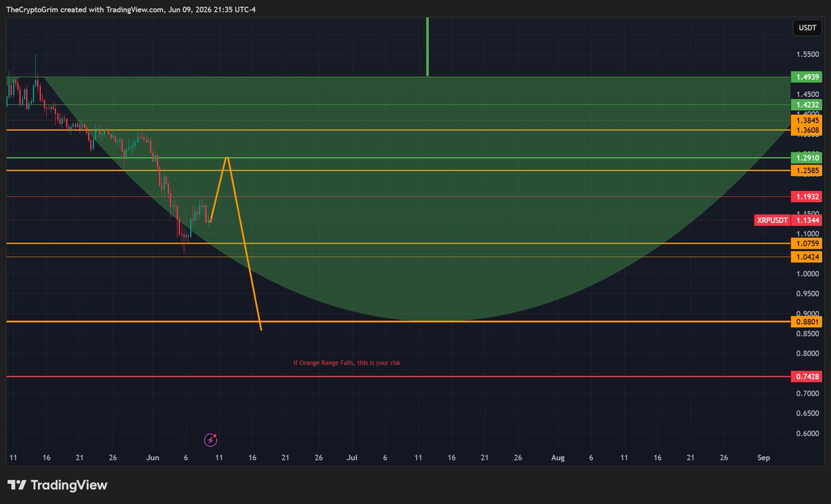831x504 pixels.
Task: Click the 1.0759 orange price label
Action: click(806, 244)
